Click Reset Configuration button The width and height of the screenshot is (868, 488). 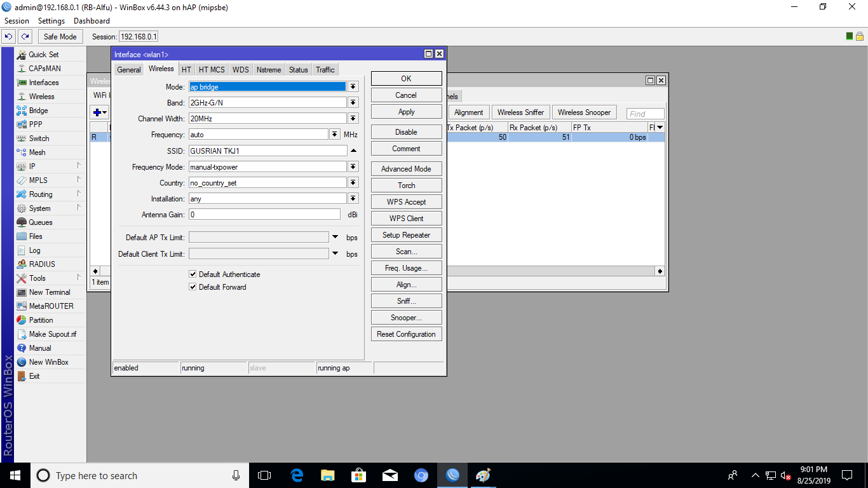click(x=407, y=334)
